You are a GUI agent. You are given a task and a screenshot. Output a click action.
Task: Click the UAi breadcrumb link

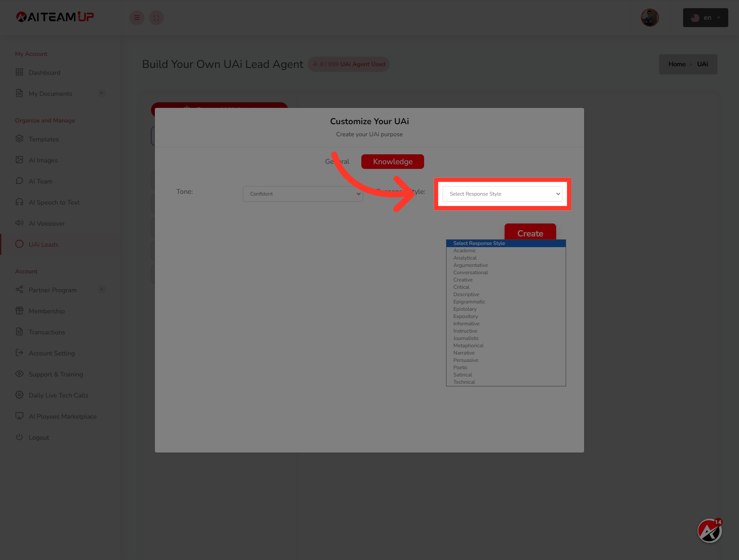[x=702, y=64]
